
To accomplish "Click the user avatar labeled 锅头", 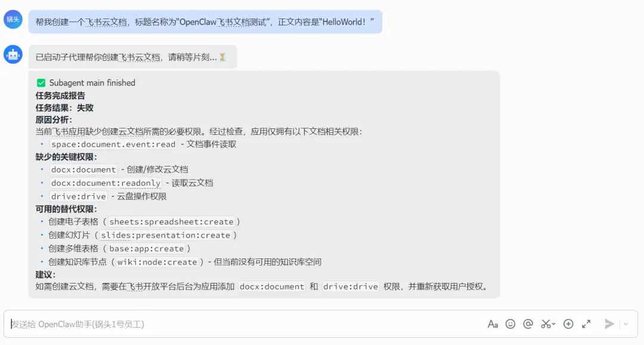I will [13, 19].
